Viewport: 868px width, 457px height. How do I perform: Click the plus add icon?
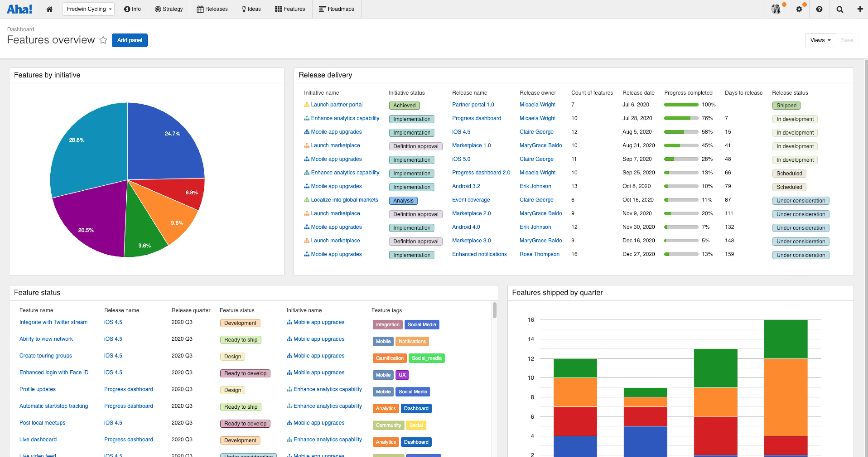point(860,9)
